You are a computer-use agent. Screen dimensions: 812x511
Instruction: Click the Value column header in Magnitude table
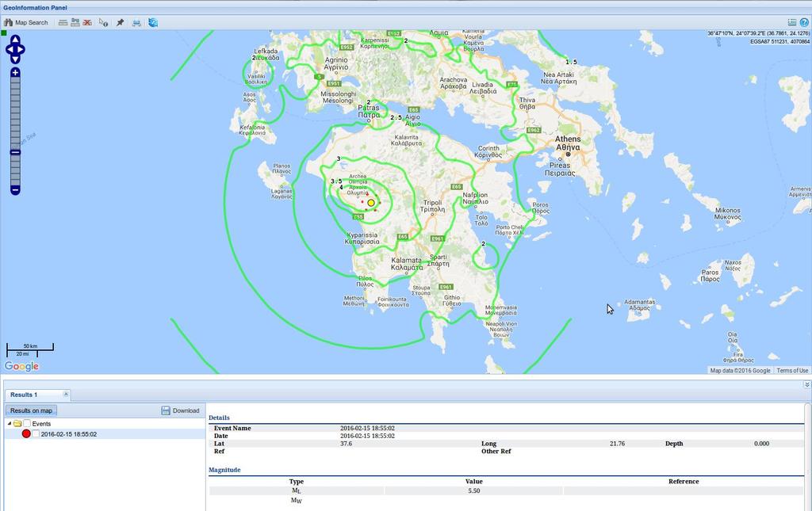point(474,481)
